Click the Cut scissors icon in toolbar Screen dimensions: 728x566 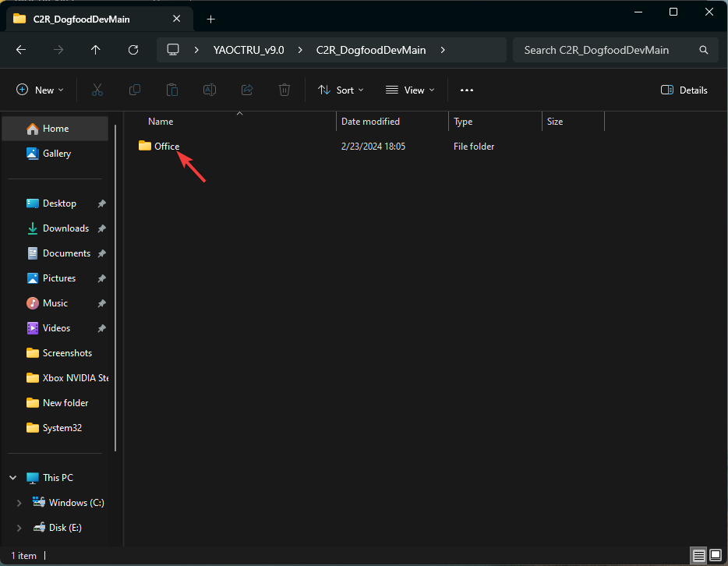point(97,90)
